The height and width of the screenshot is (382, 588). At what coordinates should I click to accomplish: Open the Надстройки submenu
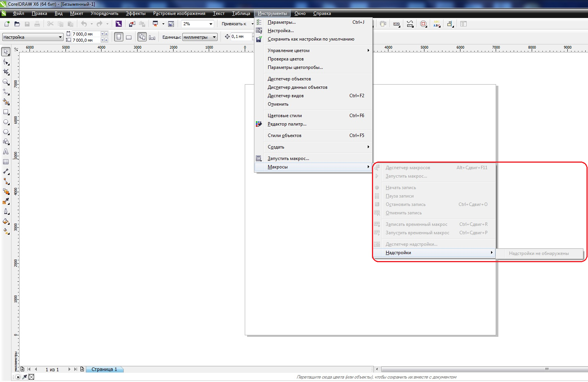(x=434, y=253)
